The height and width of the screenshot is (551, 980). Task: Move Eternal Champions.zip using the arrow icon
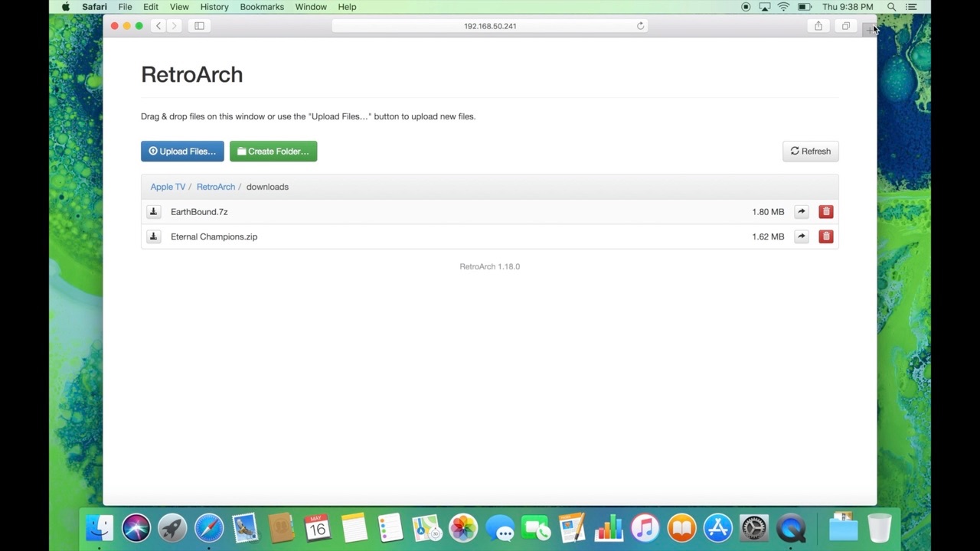[801, 236]
